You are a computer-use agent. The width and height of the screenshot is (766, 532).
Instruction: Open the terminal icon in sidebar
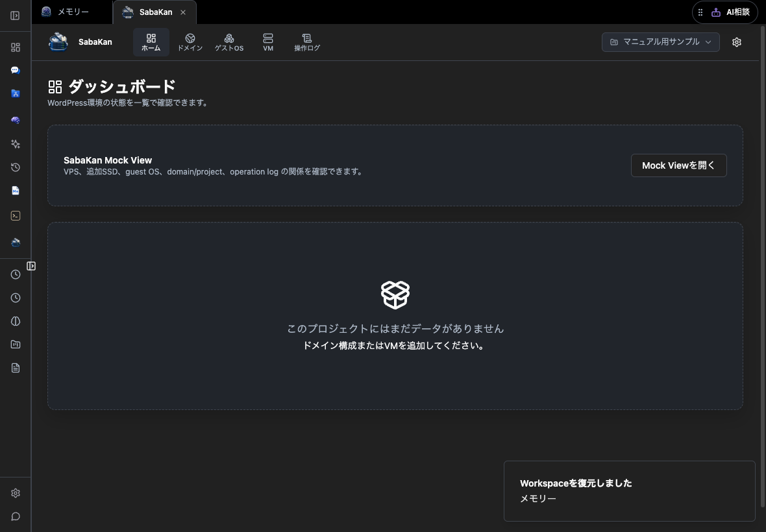click(15, 216)
